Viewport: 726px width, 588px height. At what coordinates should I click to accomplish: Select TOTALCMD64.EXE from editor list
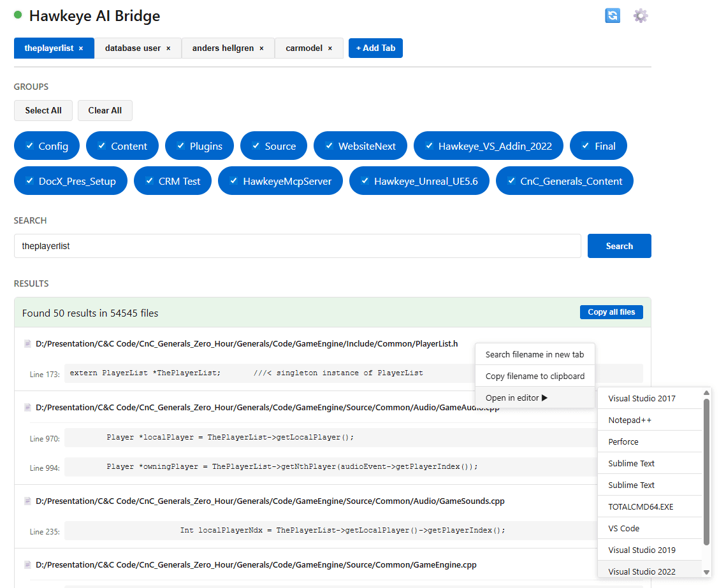(x=650, y=507)
